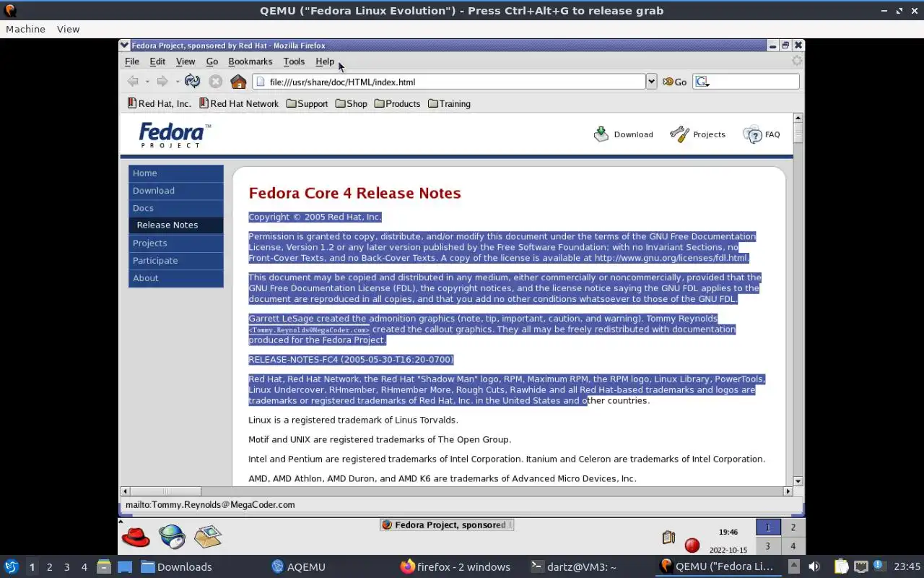Open the Forward button history dropdown arrow
Screen dimensions: 924x578
point(177,82)
